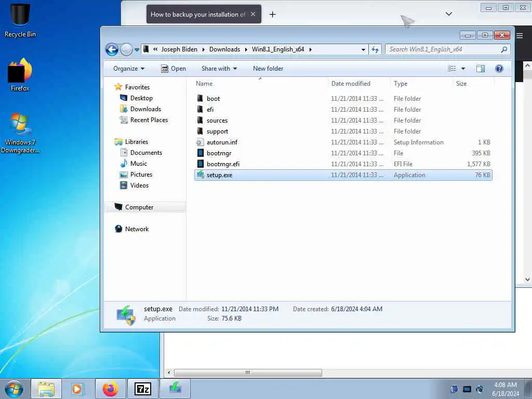The image size is (532, 399).
Task: Open Favorites in navigation pane
Action: [132, 87]
